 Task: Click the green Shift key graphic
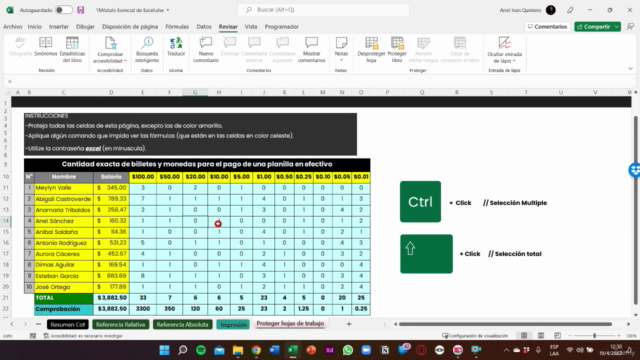pos(426,253)
